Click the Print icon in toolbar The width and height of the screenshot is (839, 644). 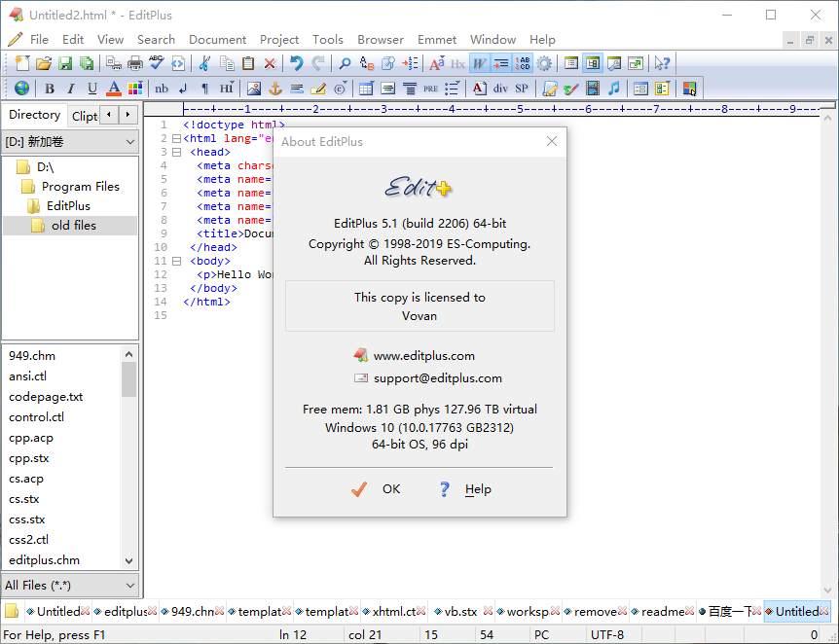[135, 63]
